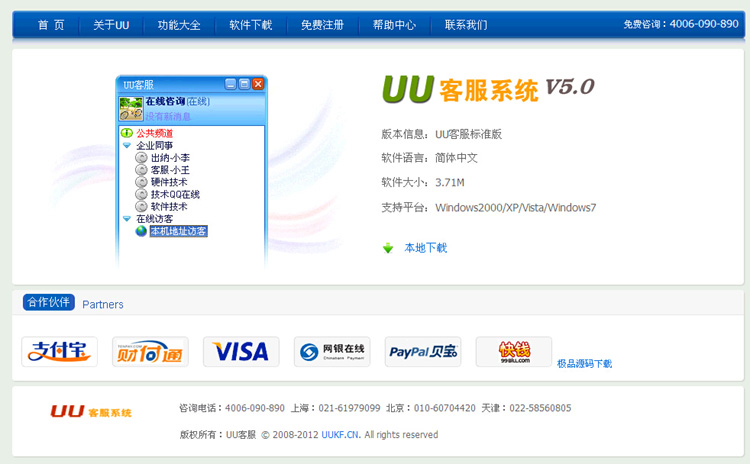Follow the 极品源码下载 link

tap(585, 364)
